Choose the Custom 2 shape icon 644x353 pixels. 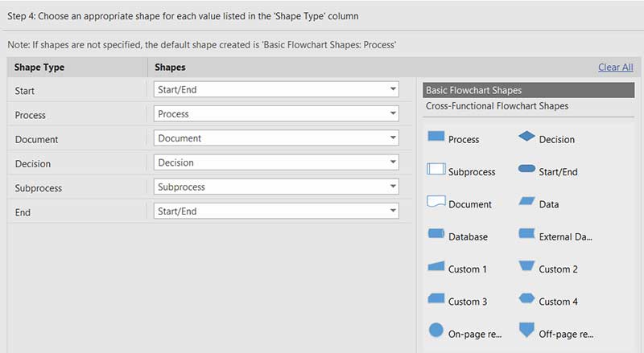point(526,267)
